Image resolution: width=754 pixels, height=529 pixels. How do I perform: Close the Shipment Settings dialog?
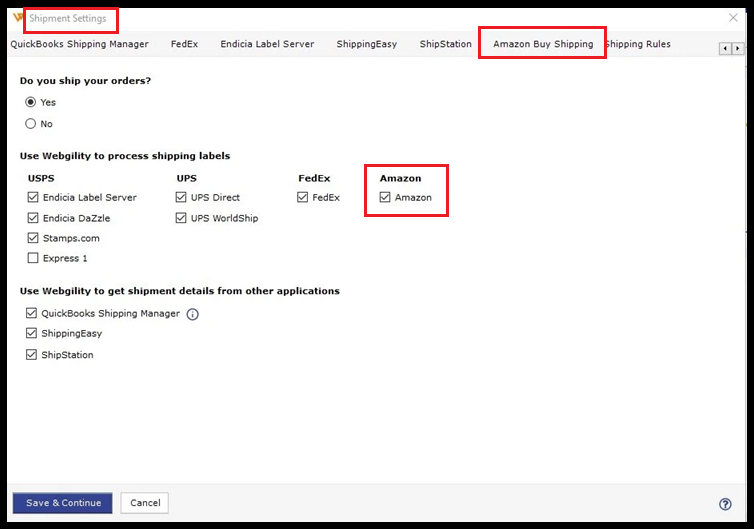tap(733, 18)
